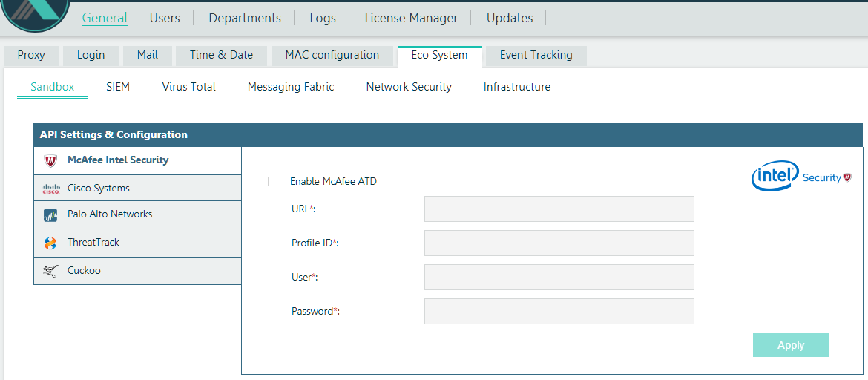The image size is (868, 380).
Task: Click into the Password field
Action: click(559, 312)
